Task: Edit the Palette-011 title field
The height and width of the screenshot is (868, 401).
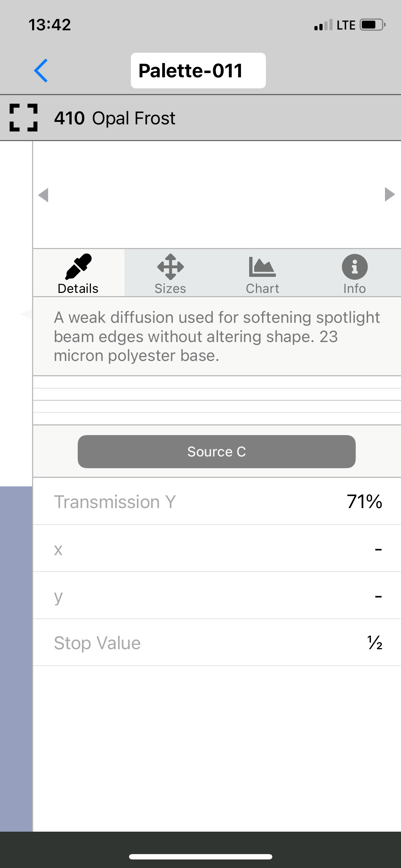Action: pyautogui.click(x=198, y=71)
